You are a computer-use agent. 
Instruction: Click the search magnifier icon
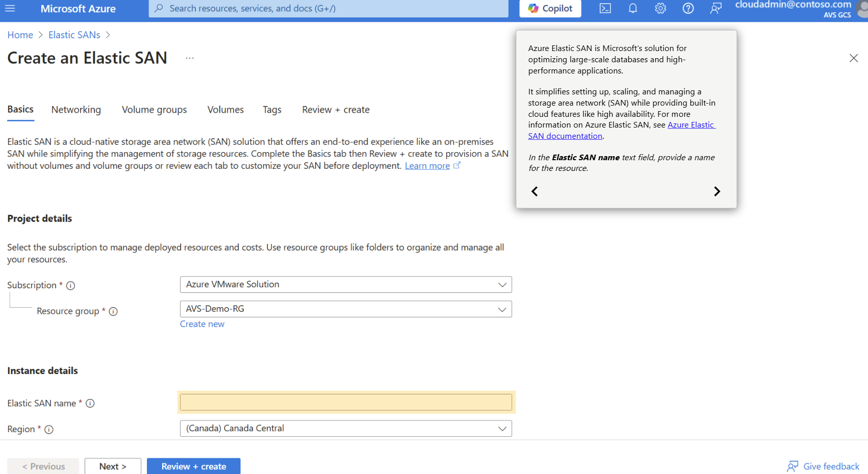(159, 8)
